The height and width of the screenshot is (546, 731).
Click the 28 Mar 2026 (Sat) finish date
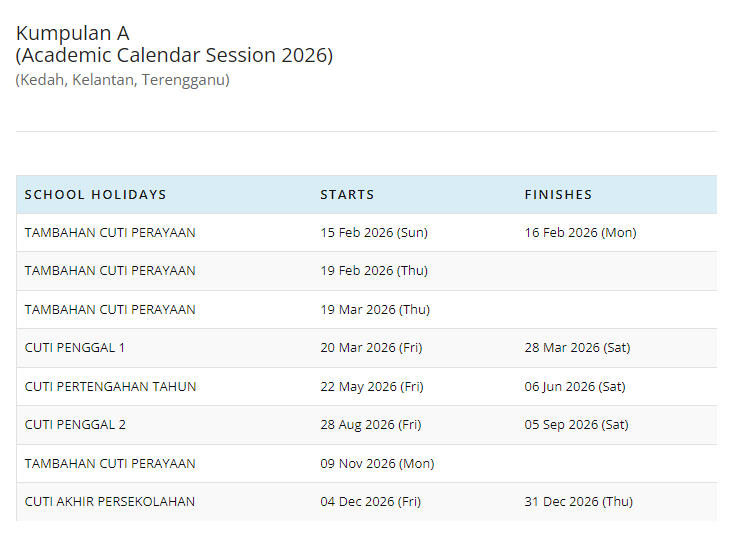click(577, 348)
